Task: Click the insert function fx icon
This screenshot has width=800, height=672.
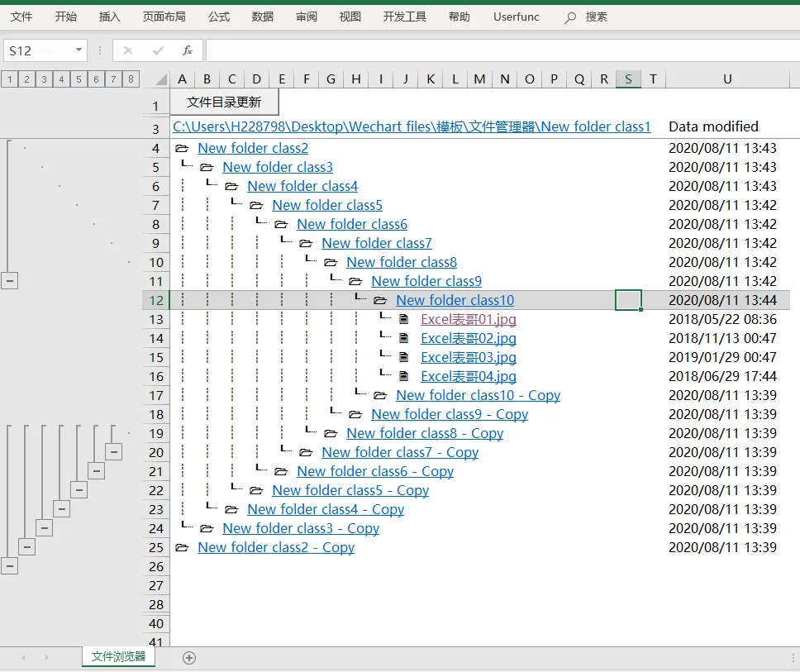Action: 188,50
